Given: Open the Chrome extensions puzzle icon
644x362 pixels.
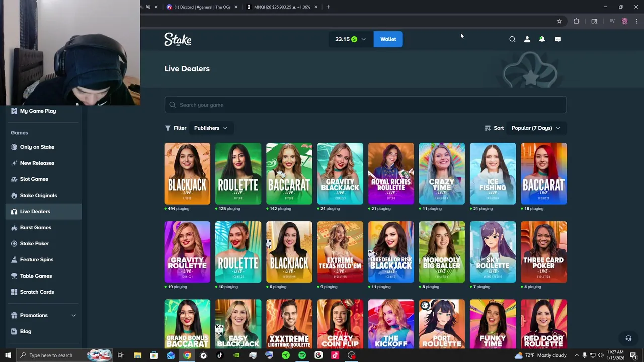Looking at the screenshot, I should [x=576, y=21].
